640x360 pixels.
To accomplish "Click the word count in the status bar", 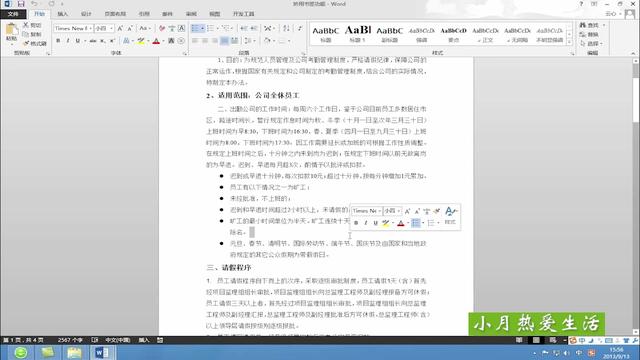I will [70, 340].
